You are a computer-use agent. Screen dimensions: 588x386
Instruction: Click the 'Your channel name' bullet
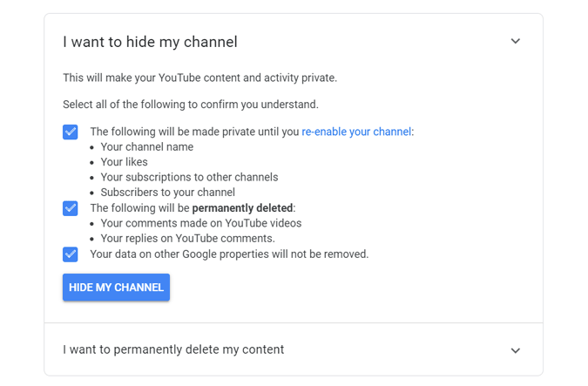146,147
